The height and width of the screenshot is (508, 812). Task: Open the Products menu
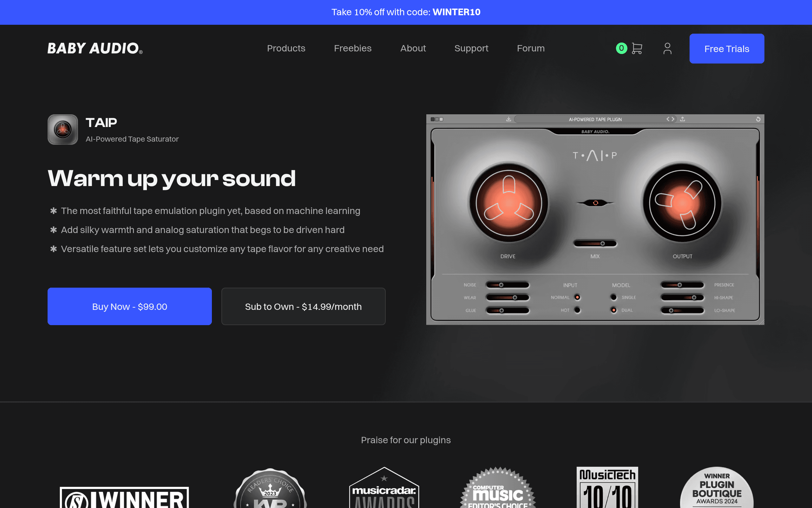[x=286, y=48]
